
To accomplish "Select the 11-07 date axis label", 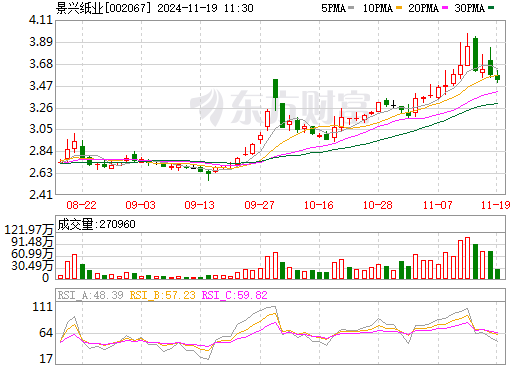I will tap(437, 205).
